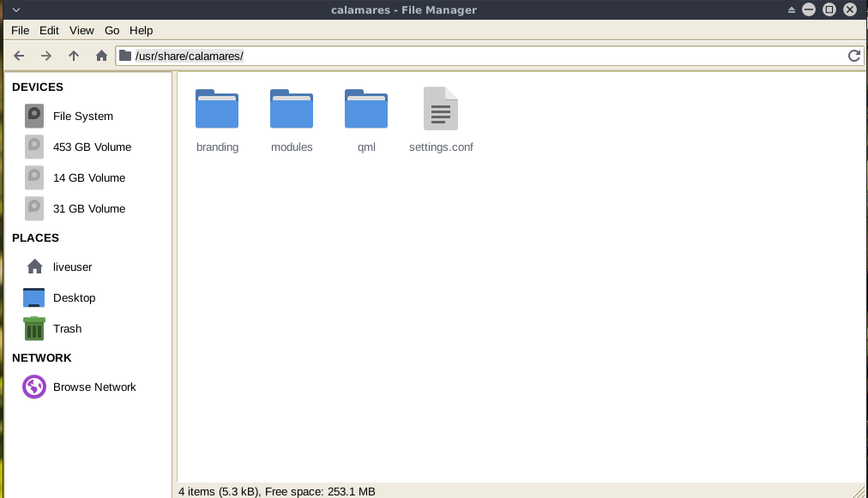Click the settings.conf file name
The width and height of the screenshot is (868, 498).
click(441, 147)
